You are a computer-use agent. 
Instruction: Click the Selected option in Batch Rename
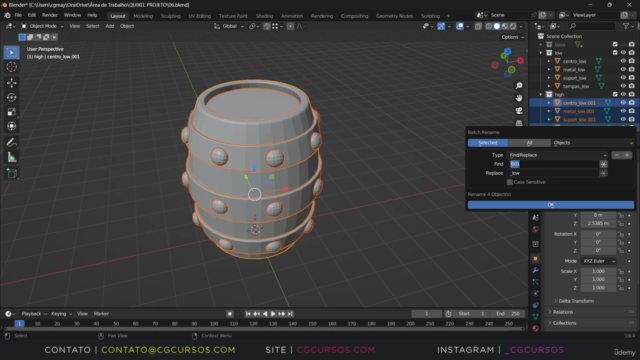(x=488, y=143)
